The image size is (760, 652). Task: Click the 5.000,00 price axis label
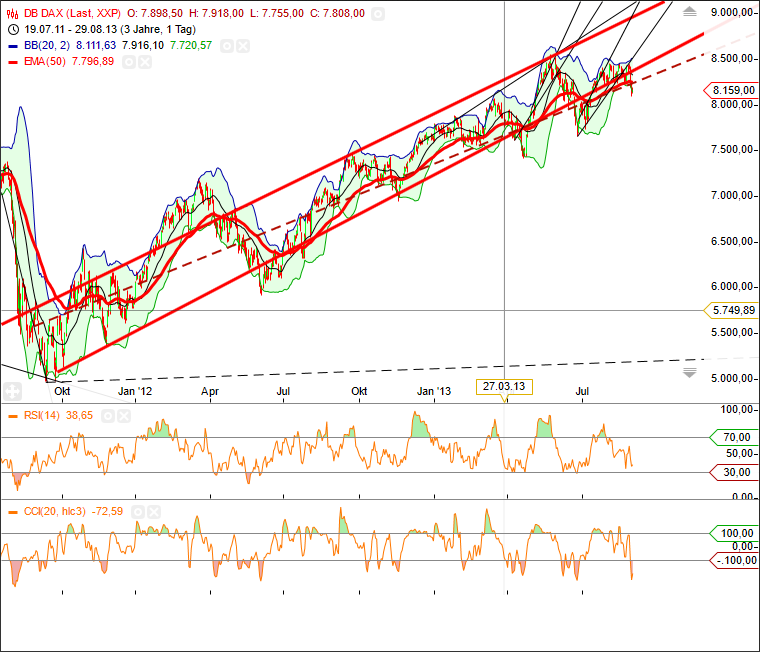[732, 378]
